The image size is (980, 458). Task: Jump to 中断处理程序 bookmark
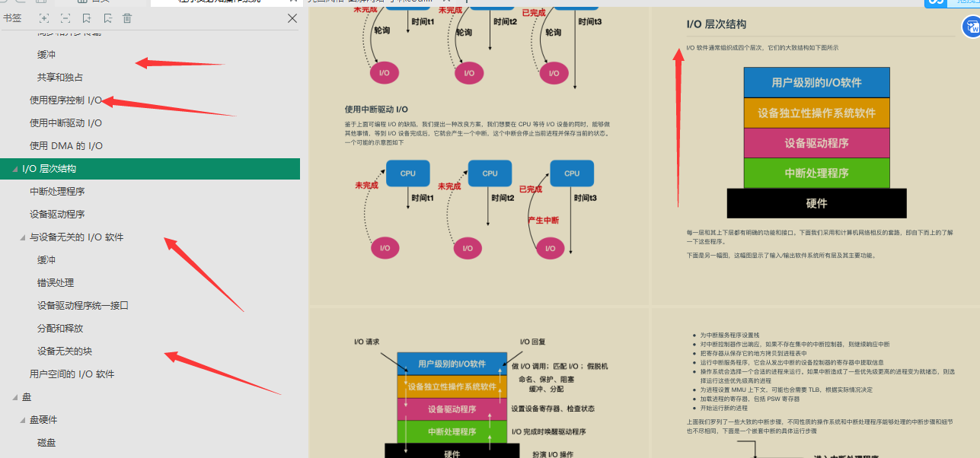click(57, 192)
